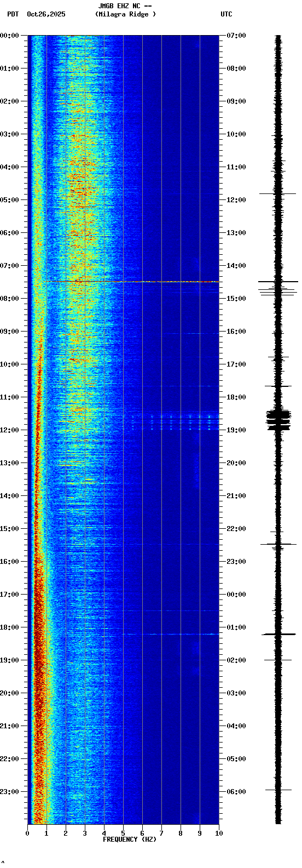Click the PDT '21:00' time label
The height and width of the screenshot is (868, 302).
point(9,726)
